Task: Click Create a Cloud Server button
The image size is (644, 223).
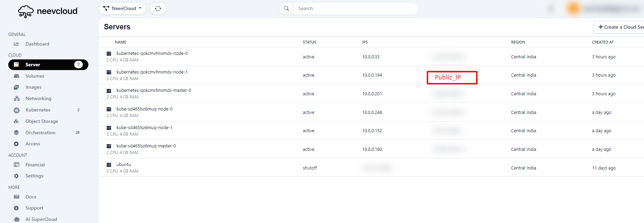Action: coord(620,27)
